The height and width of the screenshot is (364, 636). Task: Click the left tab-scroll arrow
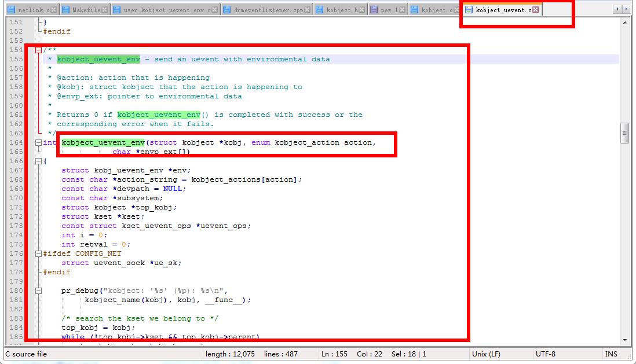click(618, 9)
